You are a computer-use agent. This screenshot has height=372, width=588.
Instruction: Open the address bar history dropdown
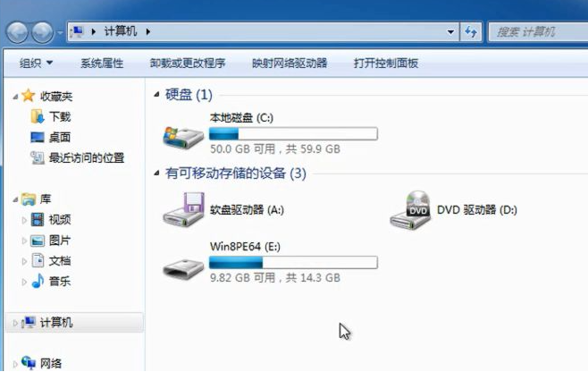point(450,32)
